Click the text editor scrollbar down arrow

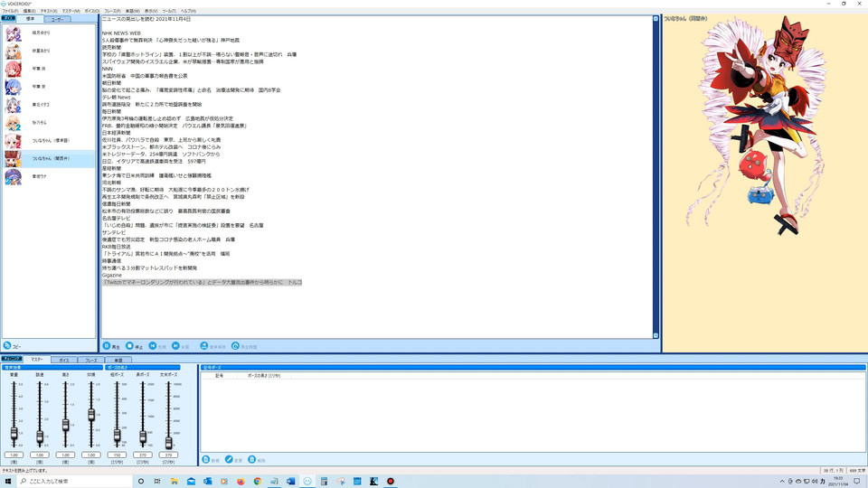pos(656,335)
